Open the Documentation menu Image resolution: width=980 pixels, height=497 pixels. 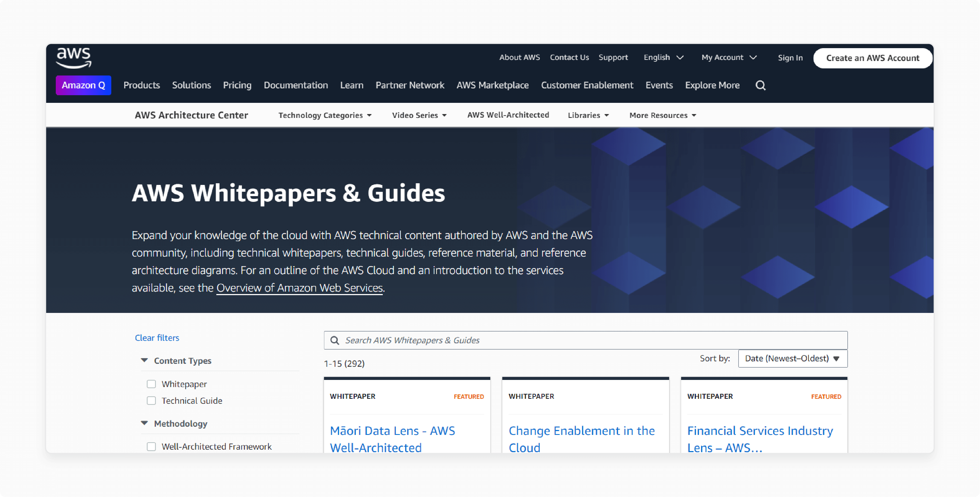point(296,85)
